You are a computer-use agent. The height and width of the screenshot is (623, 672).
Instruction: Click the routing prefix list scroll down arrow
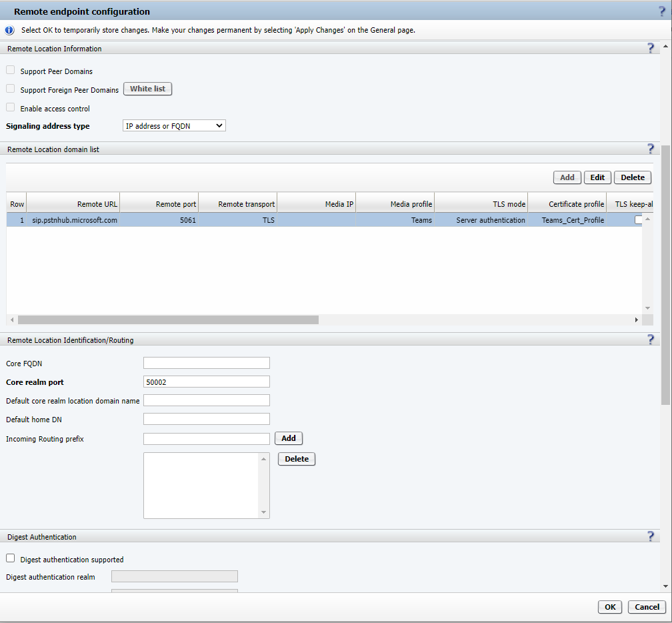pos(263,512)
